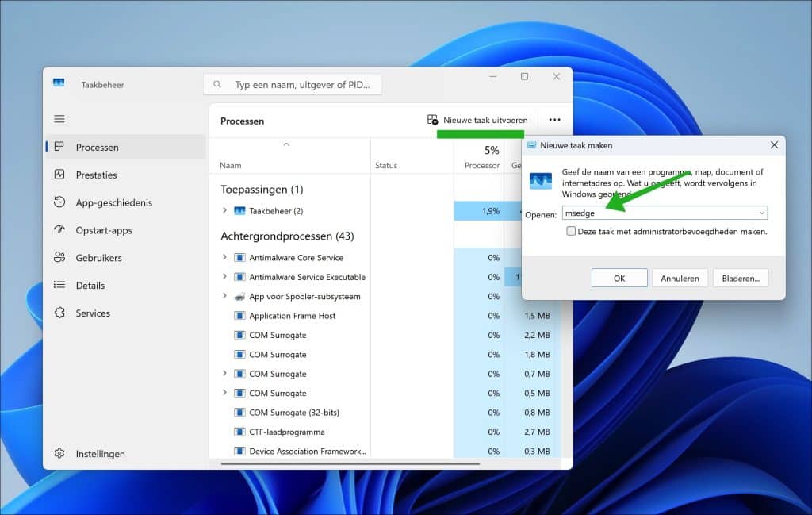Click the search box 'Typ een naam, uitgever of PID'

[x=293, y=84]
